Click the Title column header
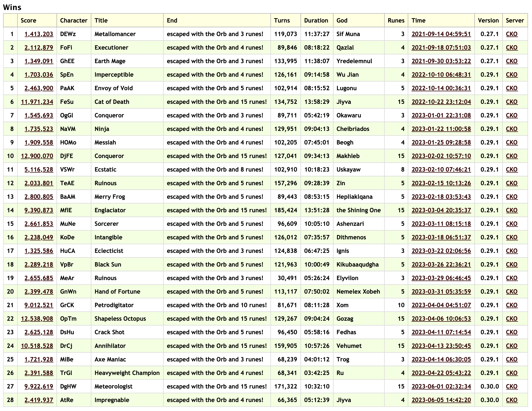 click(127, 20)
